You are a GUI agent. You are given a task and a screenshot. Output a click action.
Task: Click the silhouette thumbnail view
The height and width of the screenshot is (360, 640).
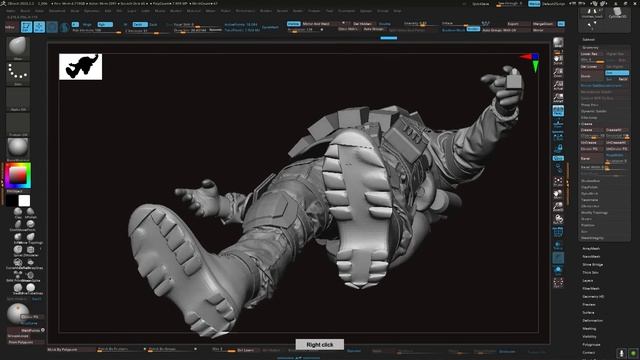(x=80, y=67)
